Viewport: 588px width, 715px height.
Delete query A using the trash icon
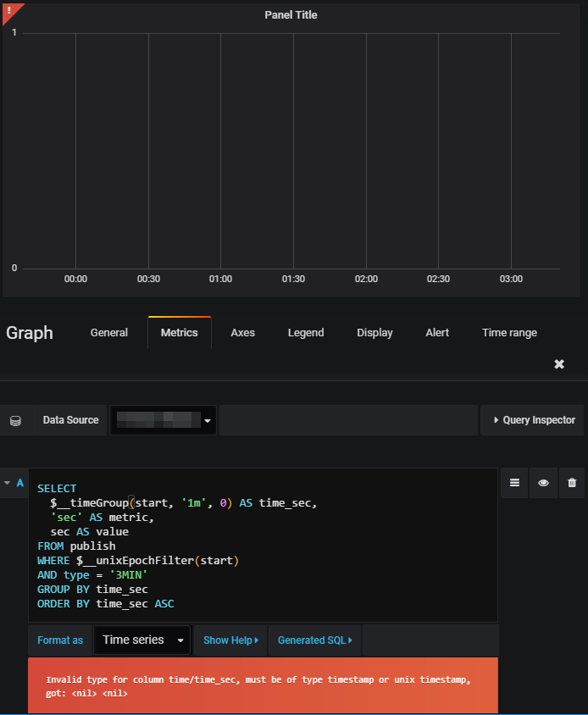[572, 482]
